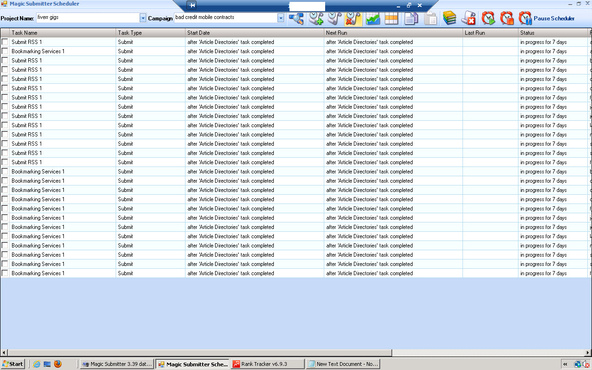Sort by the Task Type column header
The image size is (592, 370).
point(151,33)
